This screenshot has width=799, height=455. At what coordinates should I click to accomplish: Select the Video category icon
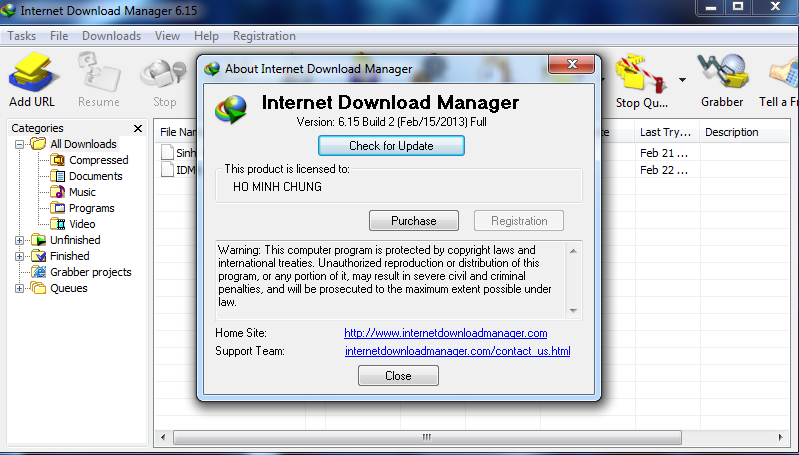[x=58, y=224]
